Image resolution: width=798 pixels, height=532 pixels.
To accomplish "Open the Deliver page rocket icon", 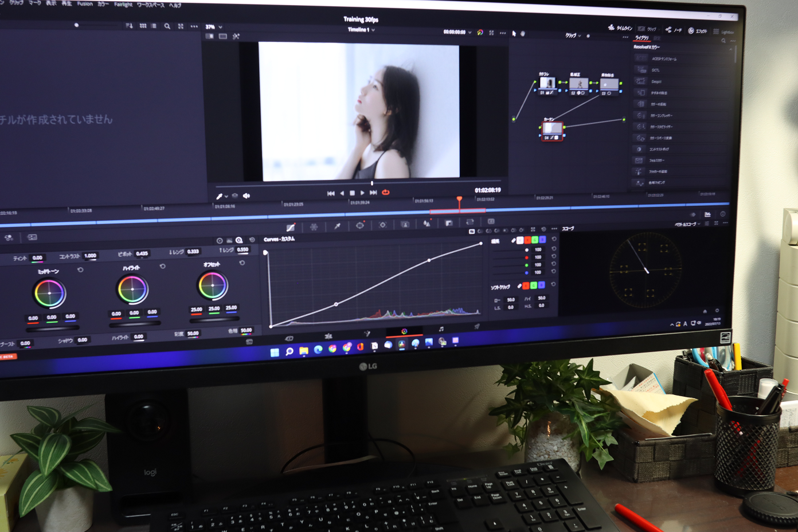I will pos(477,327).
